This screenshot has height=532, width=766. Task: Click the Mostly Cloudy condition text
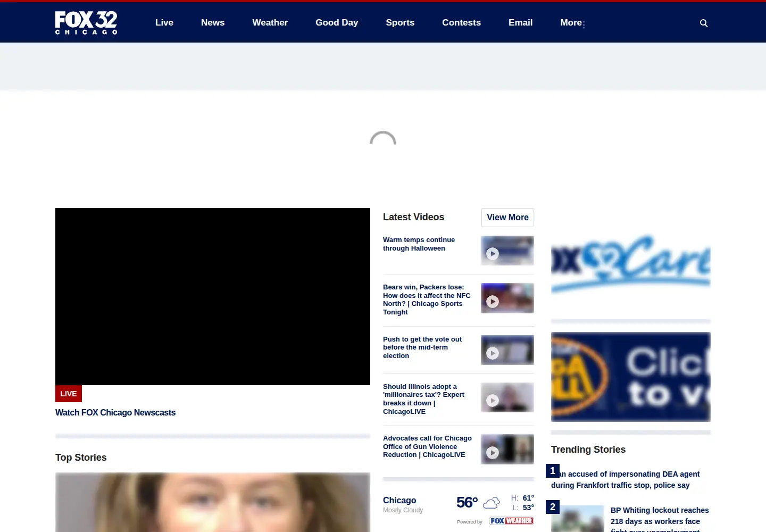[x=403, y=510]
